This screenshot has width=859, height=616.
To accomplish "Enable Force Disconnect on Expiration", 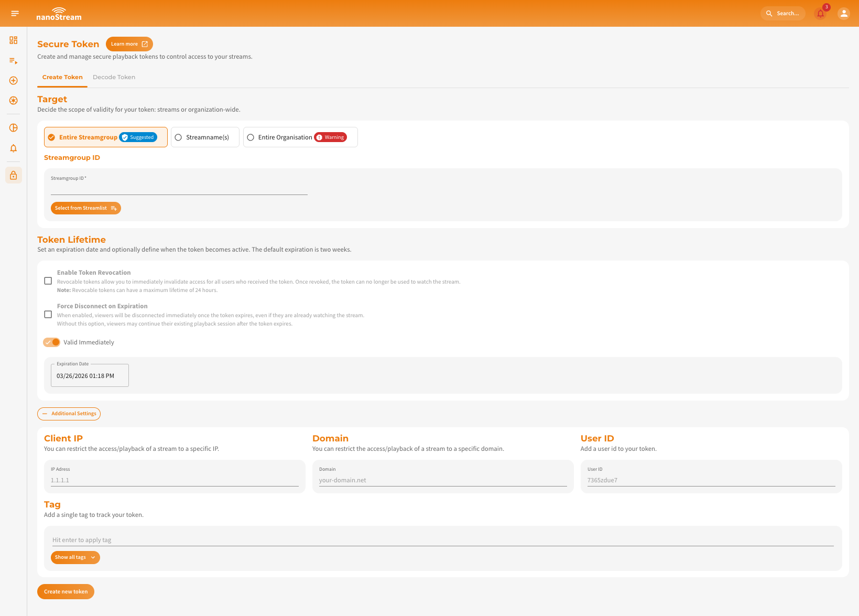I will 48,314.
